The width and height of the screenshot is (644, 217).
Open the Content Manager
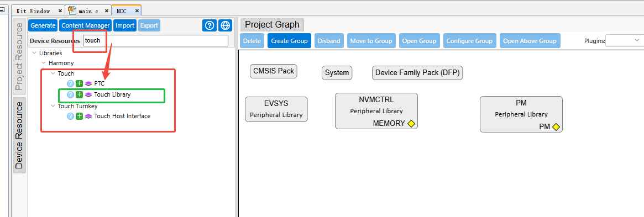pyautogui.click(x=86, y=25)
